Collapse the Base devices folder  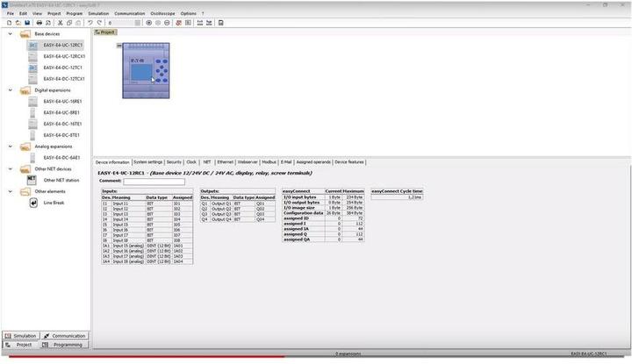[x=11, y=34]
